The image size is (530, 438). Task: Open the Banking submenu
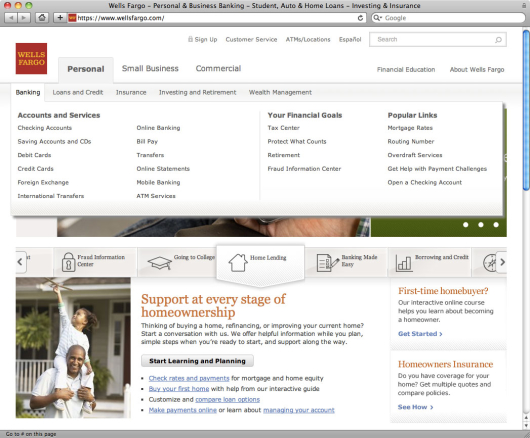(x=28, y=92)
